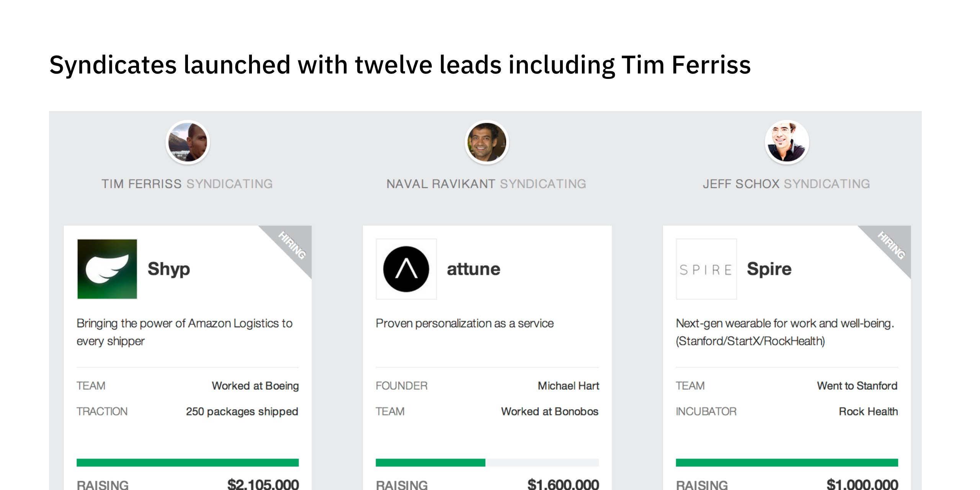
Task: Select the attune company logo
Action: [x=406, y=269]
